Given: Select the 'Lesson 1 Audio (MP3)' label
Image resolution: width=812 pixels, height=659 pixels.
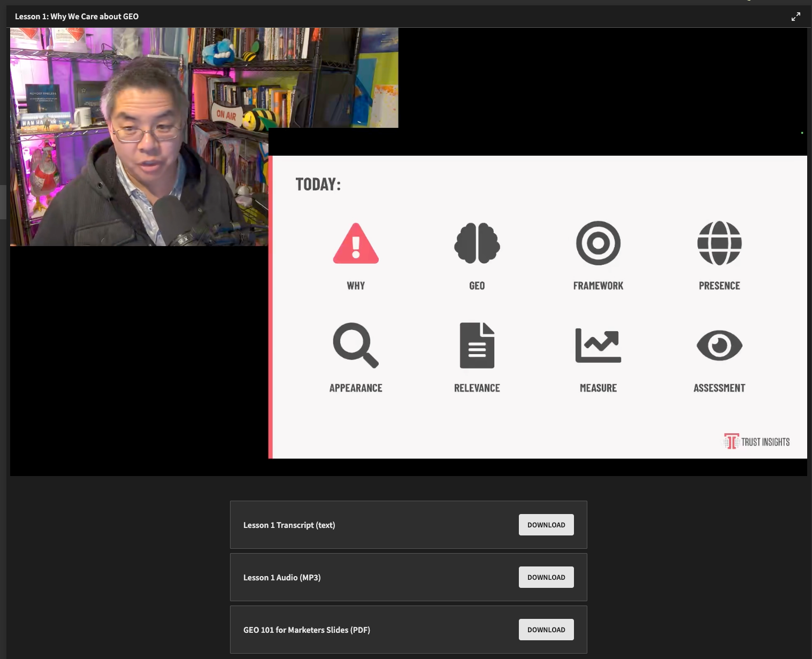Looking at the screenshot, I should click(x=282, y=578).
